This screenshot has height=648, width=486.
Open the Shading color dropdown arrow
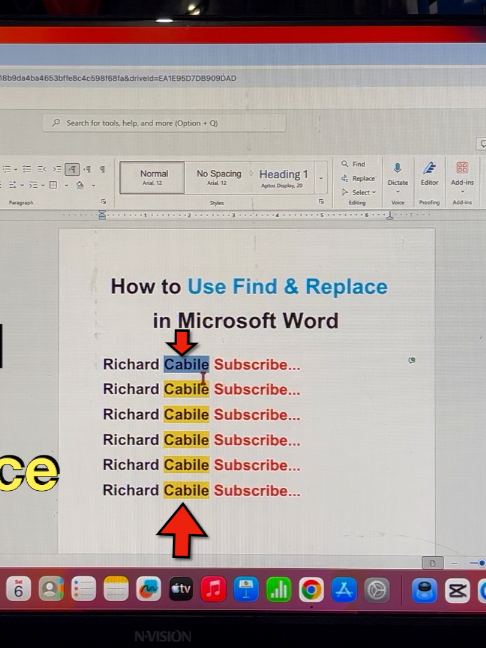[94, 185]
